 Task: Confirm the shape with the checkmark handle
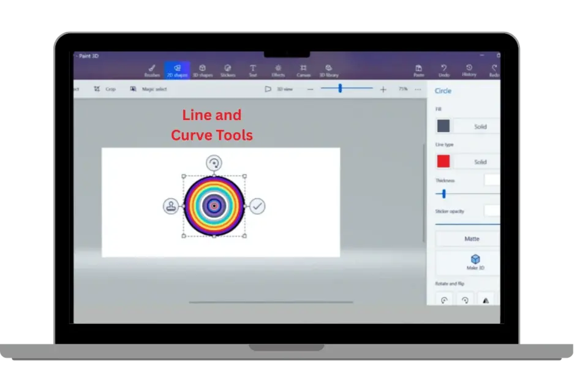(258, 206)
